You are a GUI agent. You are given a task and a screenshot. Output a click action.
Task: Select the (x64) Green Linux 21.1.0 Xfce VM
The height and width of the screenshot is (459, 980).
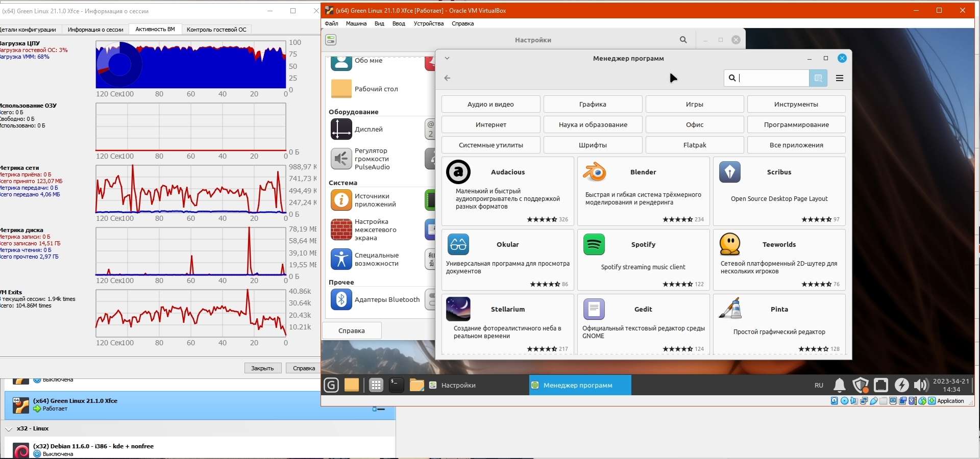click(200, 405)
